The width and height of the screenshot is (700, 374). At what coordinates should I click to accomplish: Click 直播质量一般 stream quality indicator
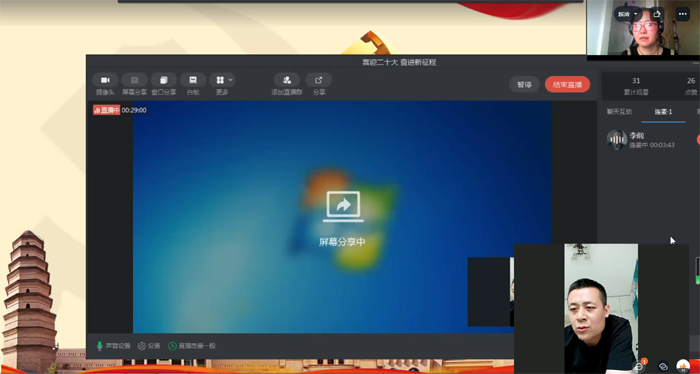192,346
